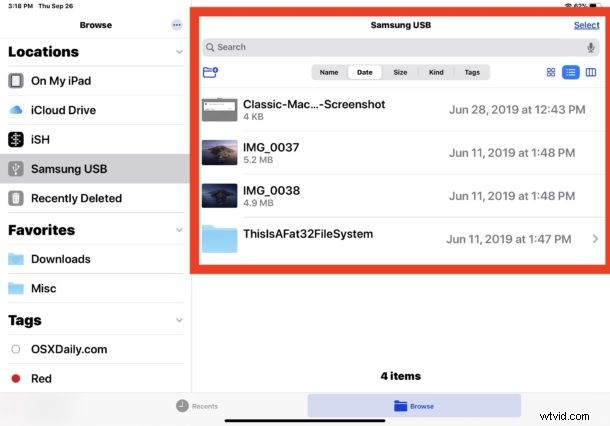The image size is (610, 426).
Task: Open On My iPad location
Action: [x=95, y=81]
